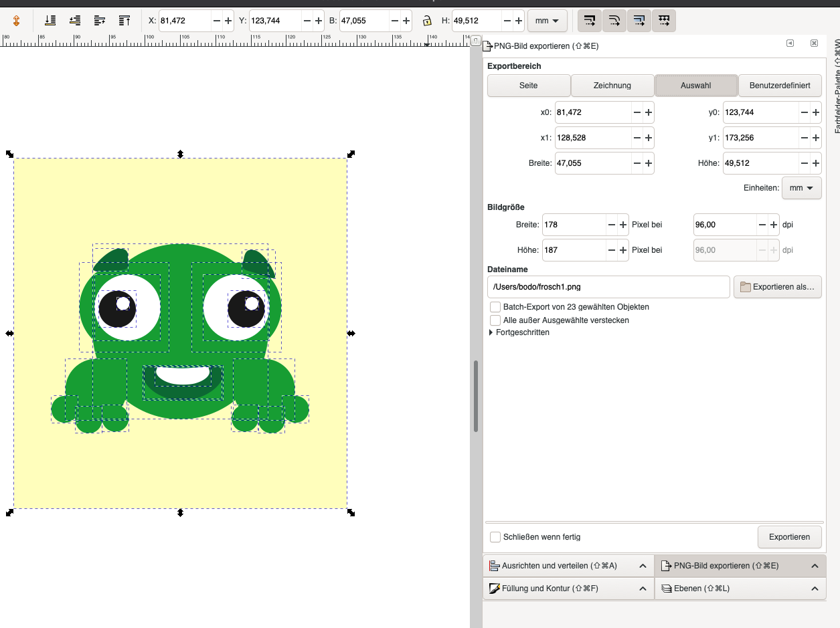This screenshot has height=628, width=840.
Task: Open the toolbar mm units dropdown
Action: [547, 21]
